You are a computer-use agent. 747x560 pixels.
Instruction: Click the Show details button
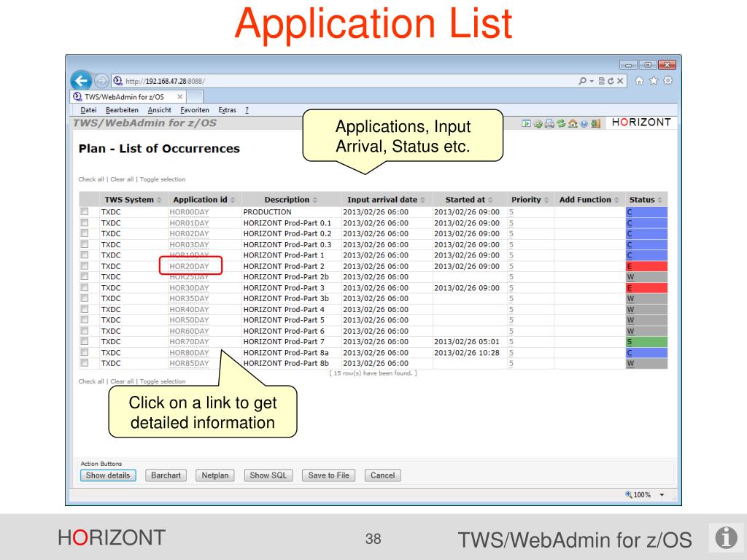108,475
